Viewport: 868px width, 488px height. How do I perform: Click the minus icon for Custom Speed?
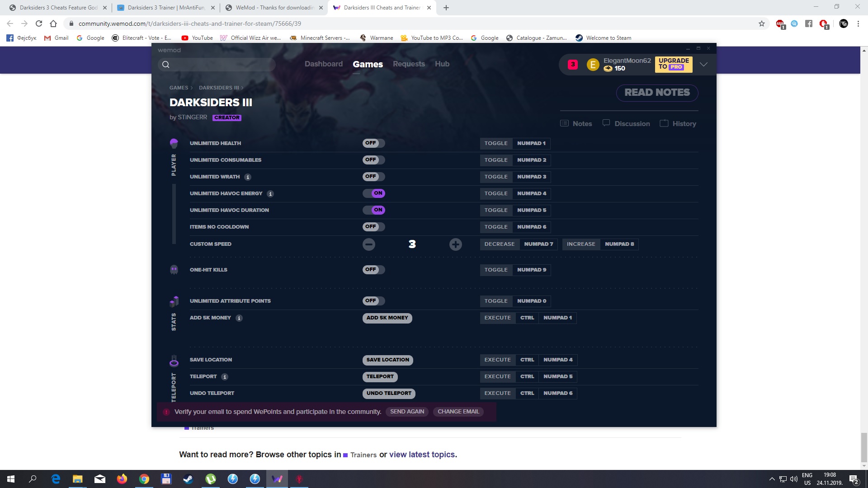[369, 244]
